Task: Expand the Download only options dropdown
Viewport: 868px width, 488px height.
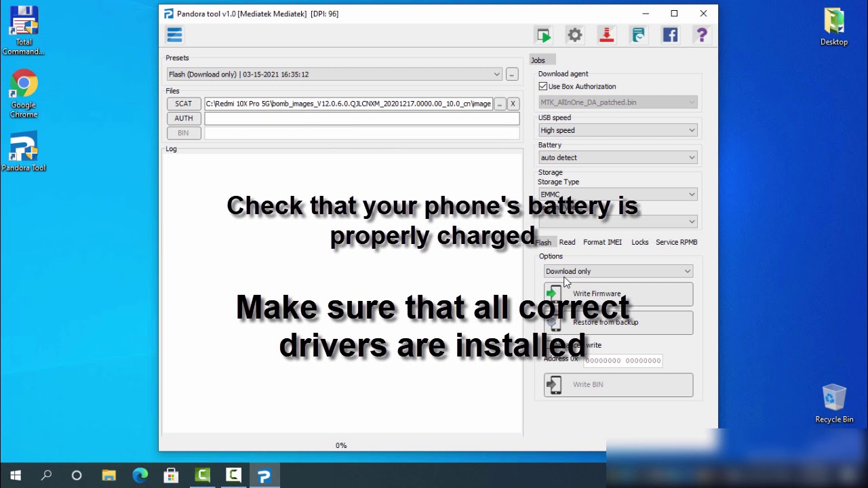Action: (618, 271)
